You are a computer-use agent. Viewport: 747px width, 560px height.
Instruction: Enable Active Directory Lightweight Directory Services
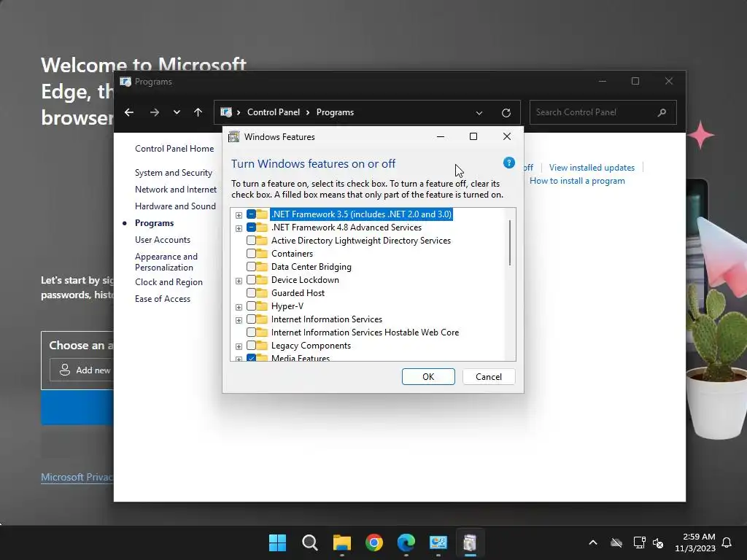[251, 241]
